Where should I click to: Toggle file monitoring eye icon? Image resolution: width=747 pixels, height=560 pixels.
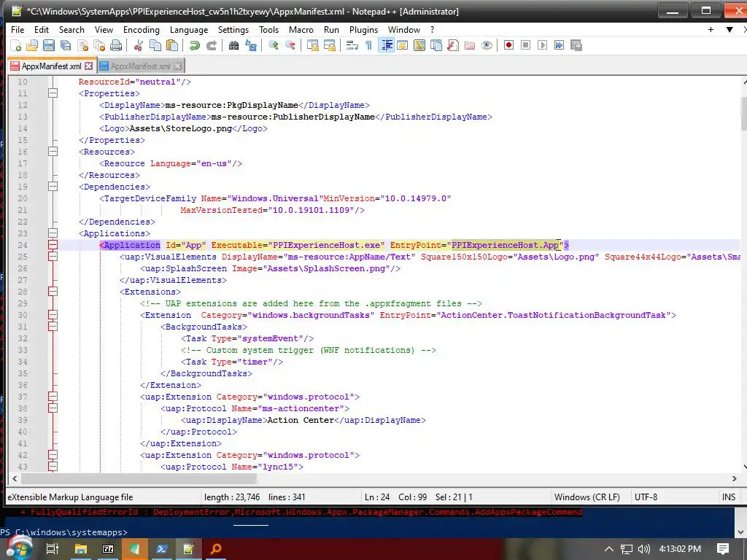click(x=486, y=45)
